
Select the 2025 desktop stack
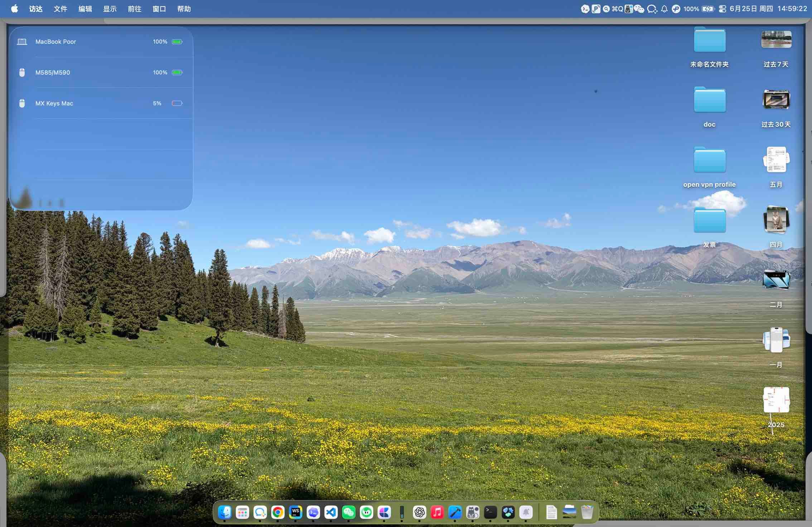[x=776, y=408]
